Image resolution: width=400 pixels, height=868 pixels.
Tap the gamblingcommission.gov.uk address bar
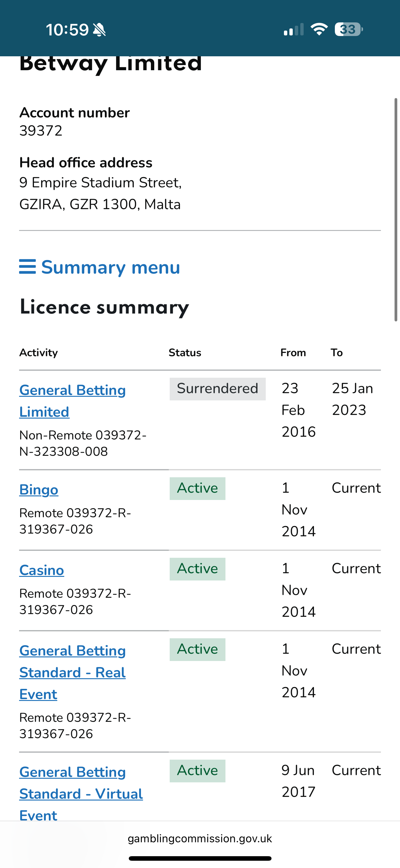point(200,838)
